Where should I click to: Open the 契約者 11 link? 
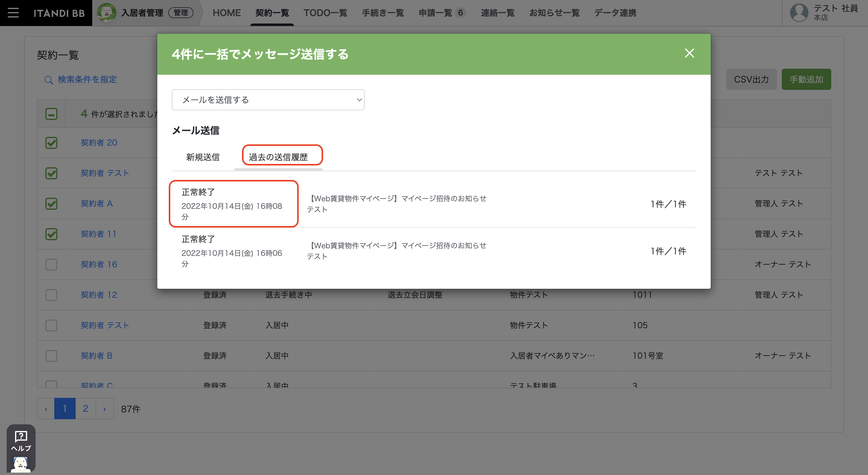pyautogui.click(x=98, y=234)
